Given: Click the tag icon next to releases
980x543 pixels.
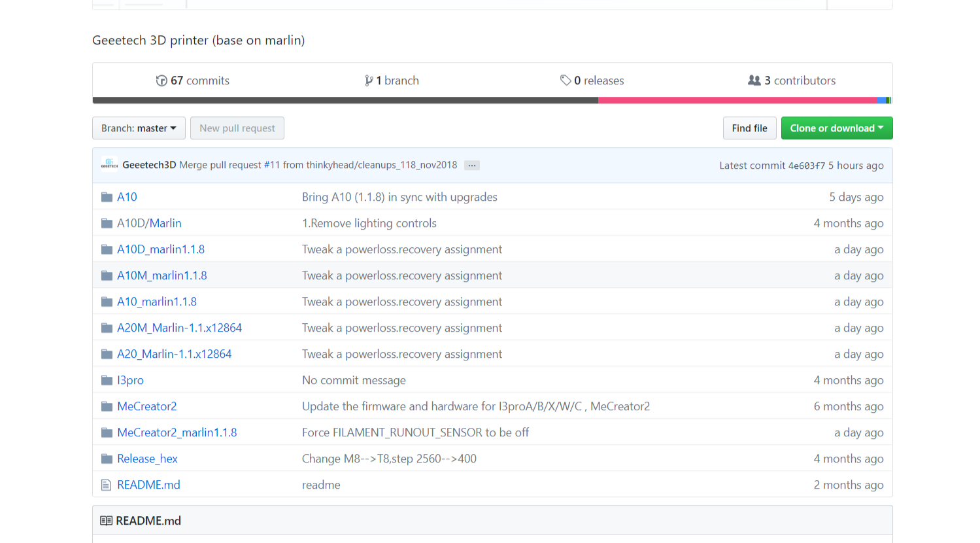Looking at the screenshot, I should click(x=566, y=80).
